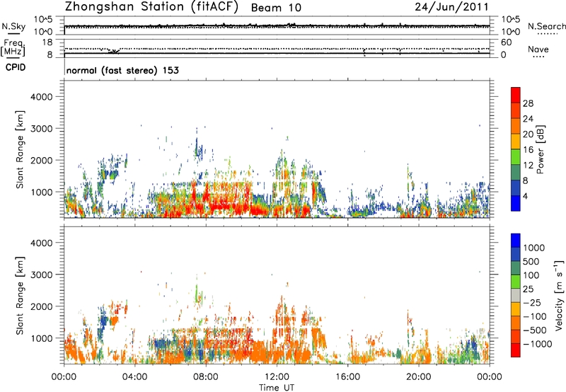
Task: Click the "04:00" time tick label
Action: coord(134,377)
